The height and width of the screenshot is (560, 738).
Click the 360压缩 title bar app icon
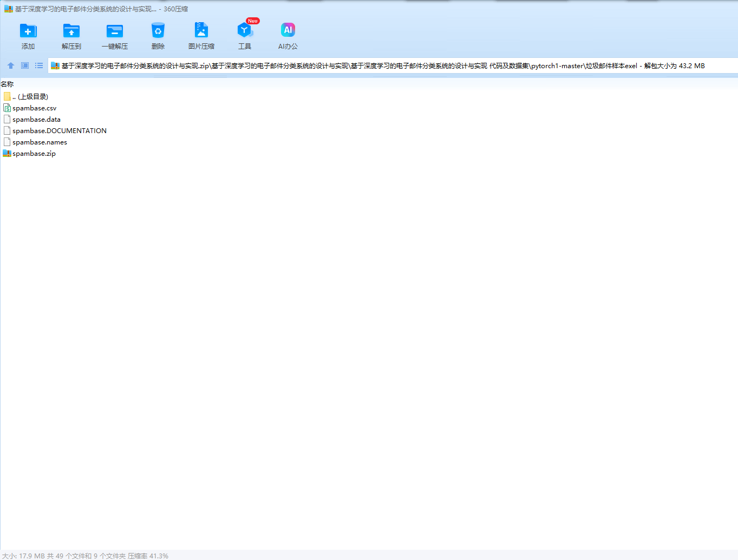8,9
